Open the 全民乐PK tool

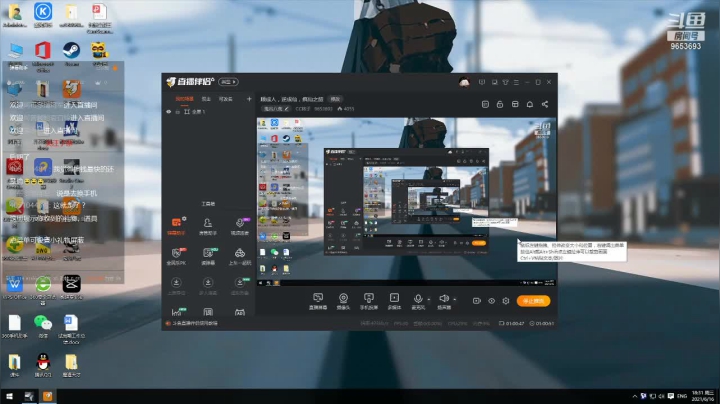176,256
